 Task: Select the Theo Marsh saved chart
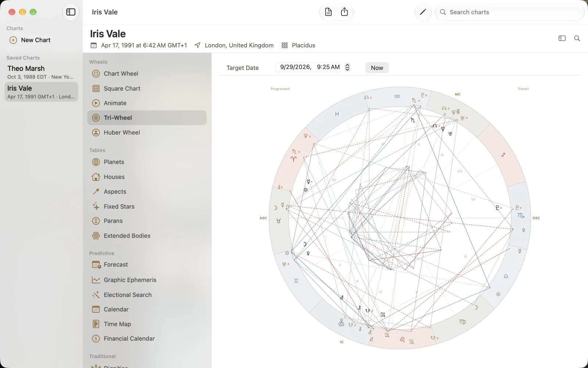click(41, 72)
